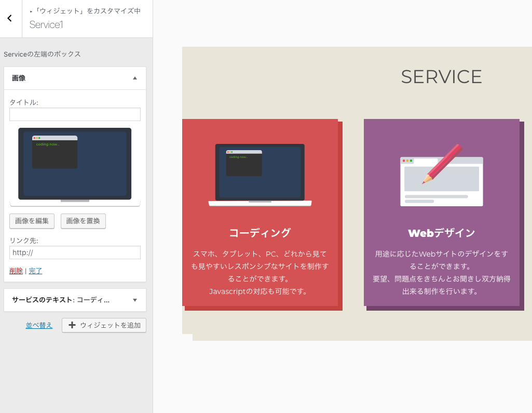Click the SERVICE section heading
532x413 pixels.
[441, 77]
